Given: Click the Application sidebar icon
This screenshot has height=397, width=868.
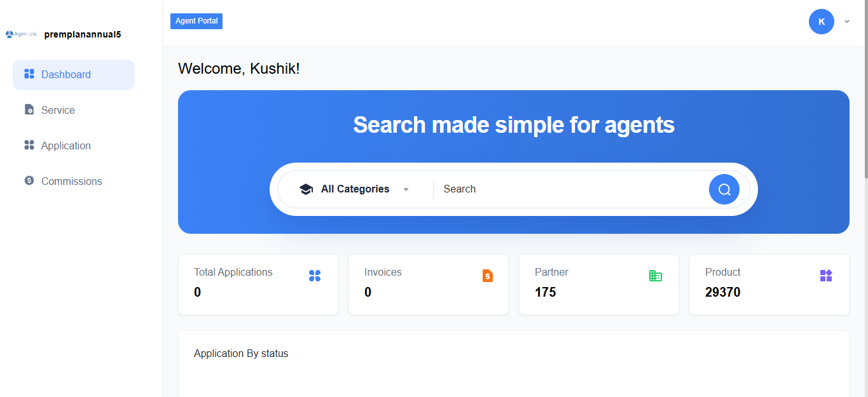Looking at the screenshot, I should pos(29,145).
